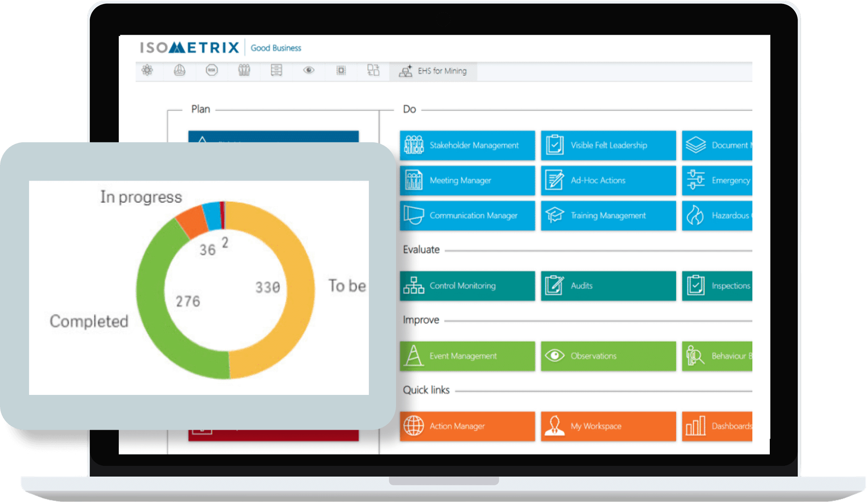Image resolution: width=868 pixels, height=502 pixels.
Task: Launch the Meeting Manager module
Action: tap(467, 180)
